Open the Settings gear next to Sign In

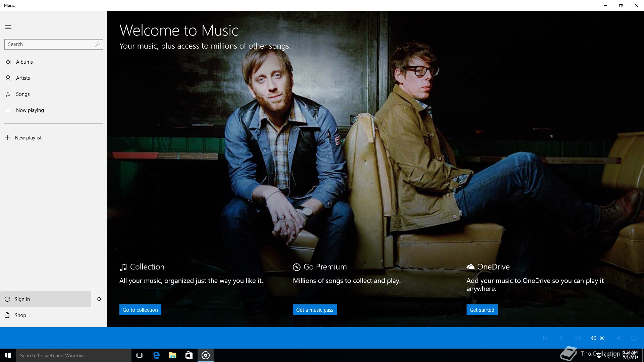tap(99, 299)
